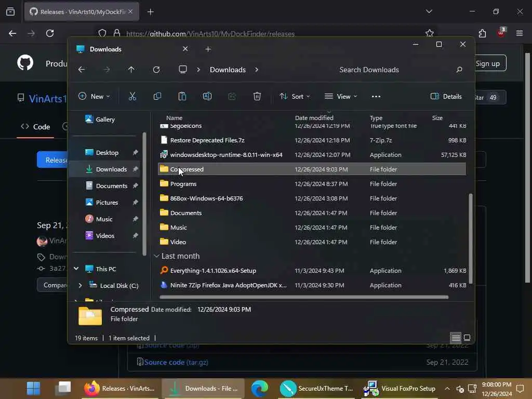532x399 pixels.
Task: Reload the GitHub page in Firefox
Action: 50,33
